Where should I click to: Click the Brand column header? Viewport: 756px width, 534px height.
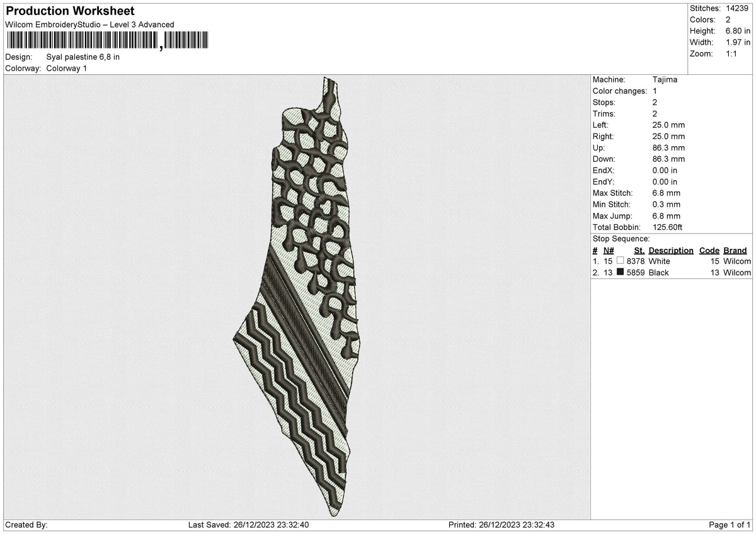735,250
